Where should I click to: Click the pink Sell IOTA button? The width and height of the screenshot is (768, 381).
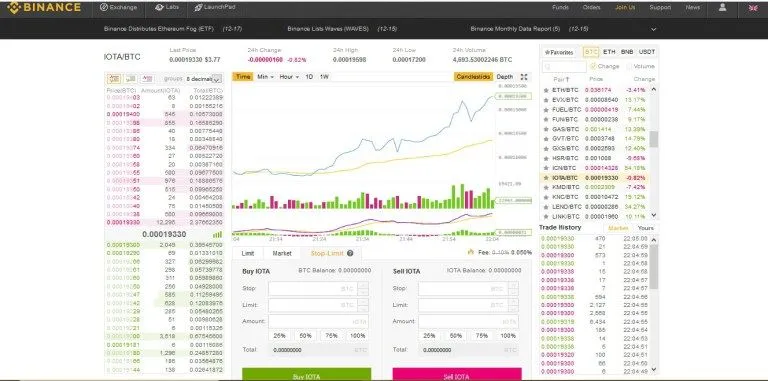457,375
